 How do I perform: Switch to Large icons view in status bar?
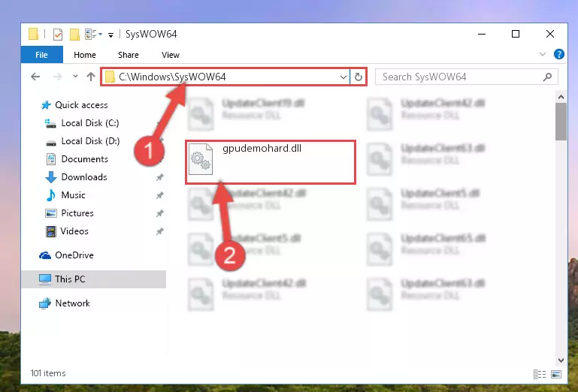coord(556,374)
